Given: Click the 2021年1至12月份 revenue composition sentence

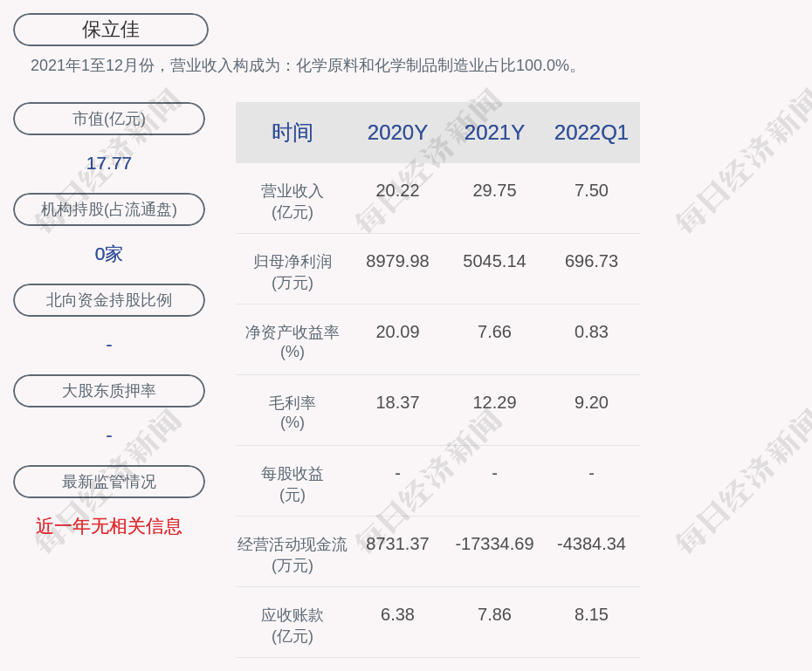Looking at the screenshot, I should pyautogui.click(x=305, y=65).
